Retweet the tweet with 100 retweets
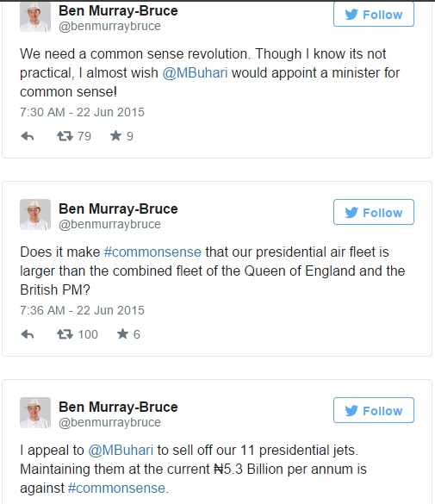Viewport: 435px width, 504px height. (65, 334)
